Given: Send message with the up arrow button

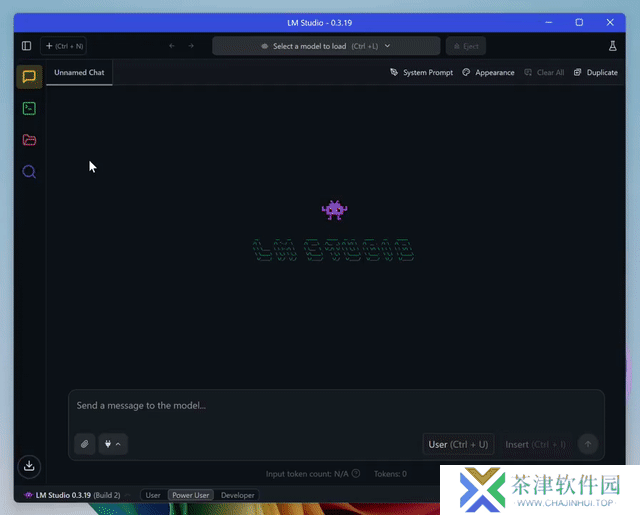Looking at the screenshot, I should pyautogui.click(x=588, y=444).
